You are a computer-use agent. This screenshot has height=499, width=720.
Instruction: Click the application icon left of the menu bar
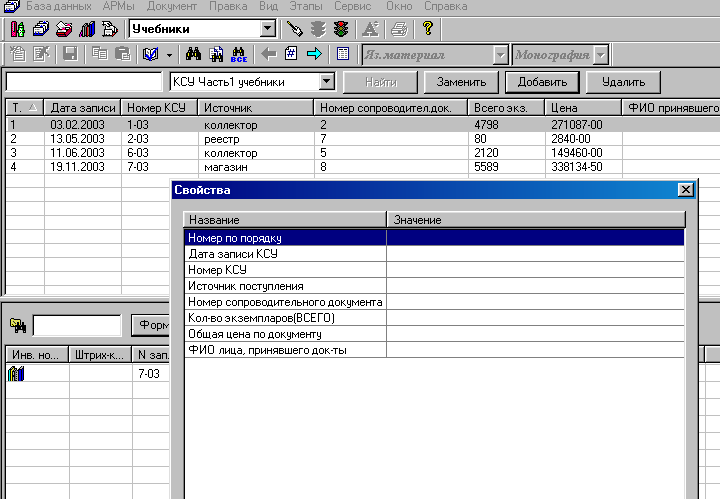pos(11,6)
